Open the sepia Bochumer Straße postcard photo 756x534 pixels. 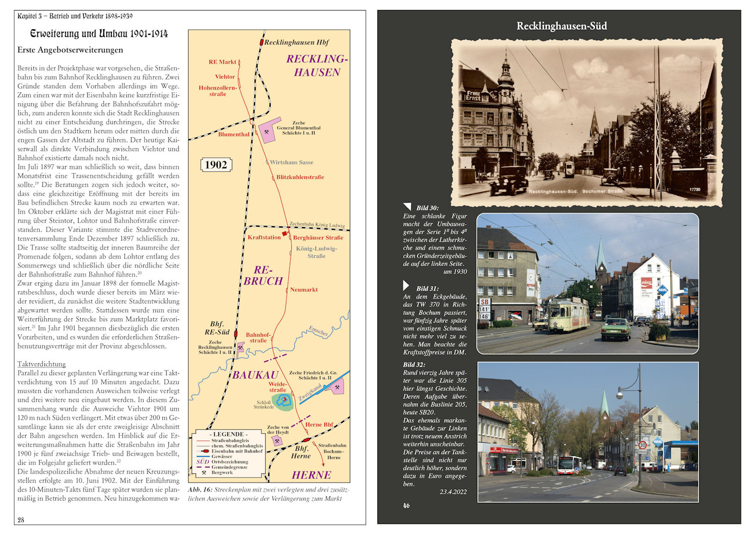587,122
